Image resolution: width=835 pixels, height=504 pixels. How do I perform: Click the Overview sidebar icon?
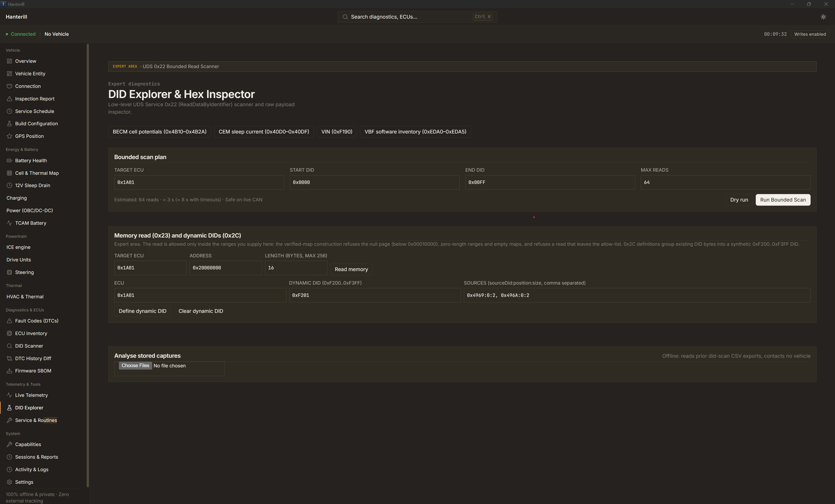[x=9, y=61]
